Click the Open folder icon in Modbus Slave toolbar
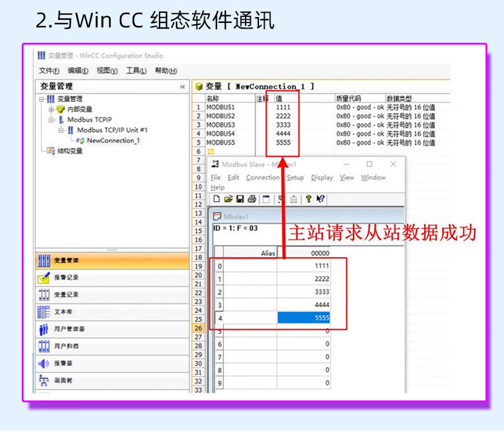Image resolution: width=504 pixels, height=433 pixels. 228,199
